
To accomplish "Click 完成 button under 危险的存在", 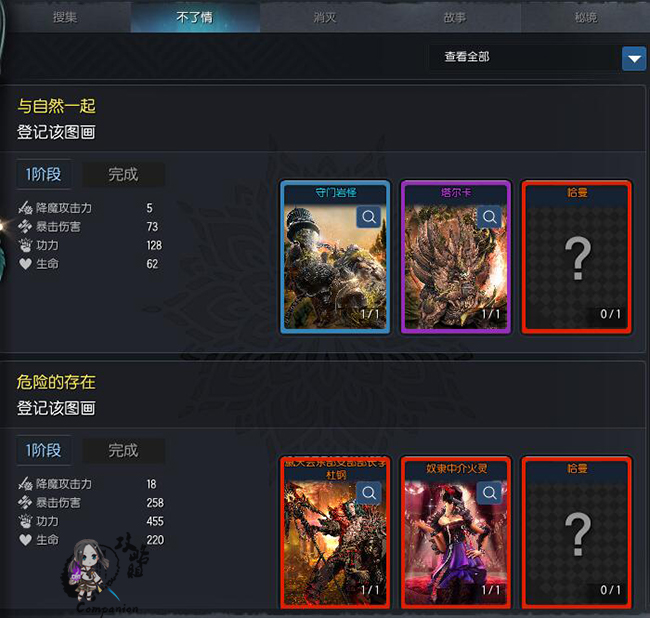I will (123, 451).
